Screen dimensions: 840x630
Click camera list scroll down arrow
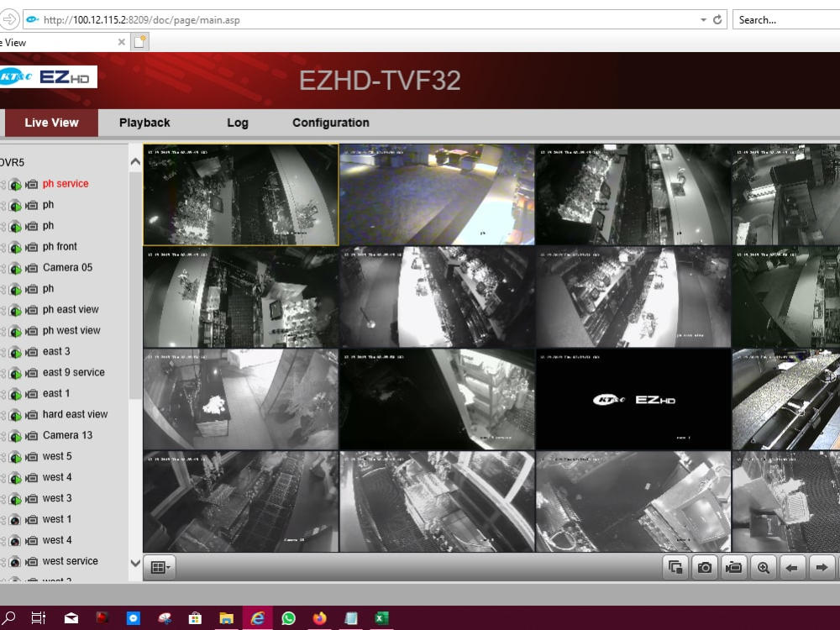click(135, 563)
